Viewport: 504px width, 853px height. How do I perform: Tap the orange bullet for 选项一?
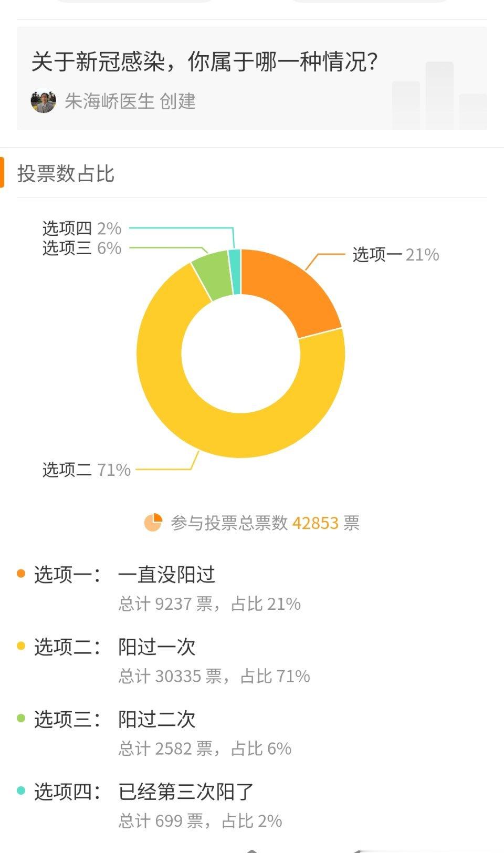coord(21,574)
